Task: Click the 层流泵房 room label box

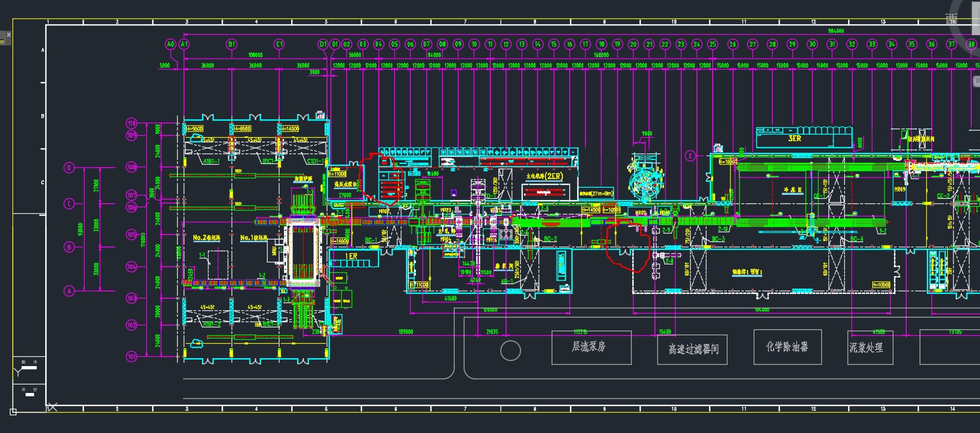Action: pos(590,348)
